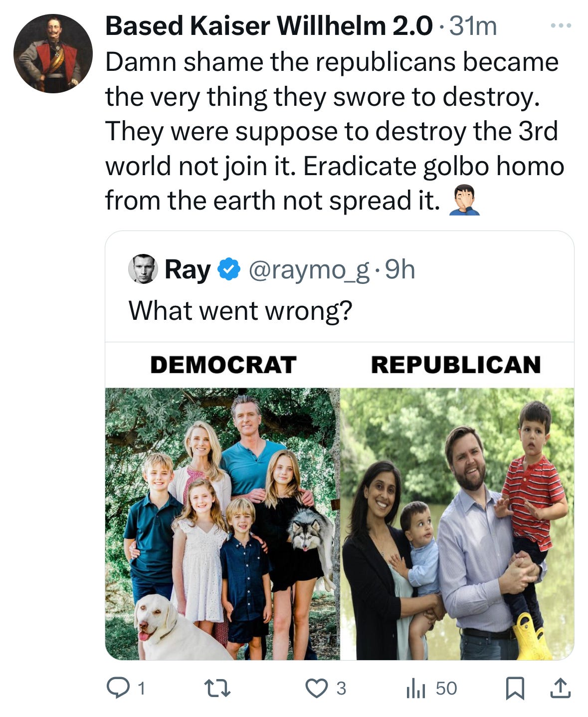Open the @raymo_g handle link
This screenshot has height=717, width=588.
(x=309, y=270)
